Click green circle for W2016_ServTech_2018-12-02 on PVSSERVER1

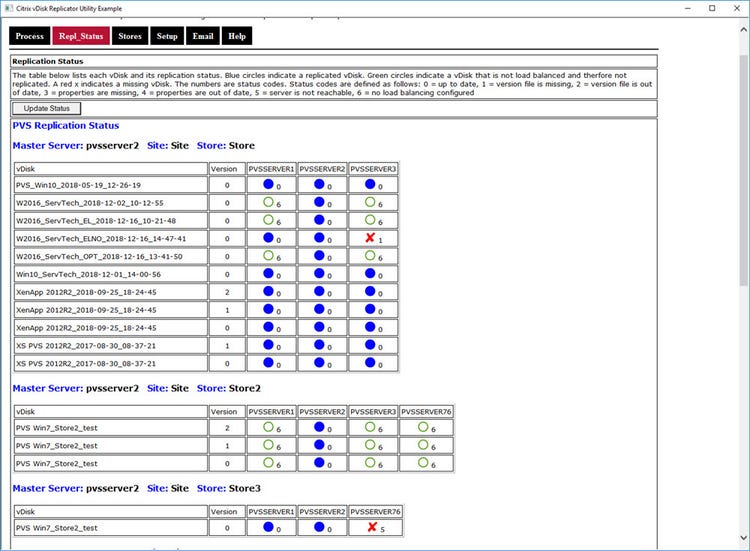coord(268,202)
